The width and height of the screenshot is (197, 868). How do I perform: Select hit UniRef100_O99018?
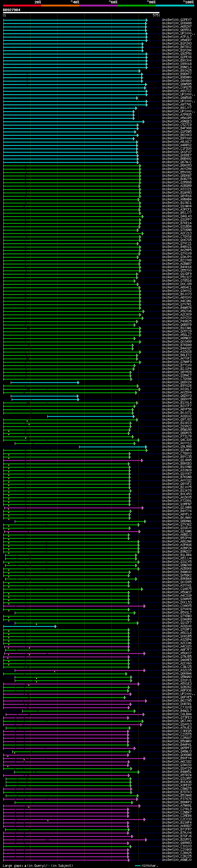click(x=176, y=64)
